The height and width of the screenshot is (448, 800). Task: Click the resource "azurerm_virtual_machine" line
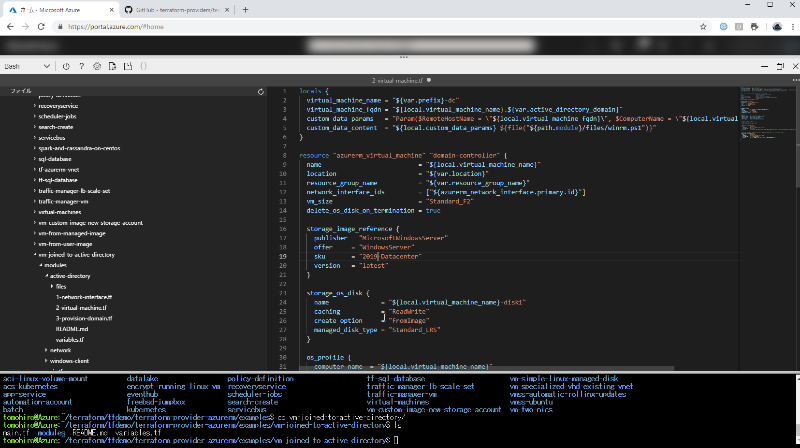coord(403,156)
